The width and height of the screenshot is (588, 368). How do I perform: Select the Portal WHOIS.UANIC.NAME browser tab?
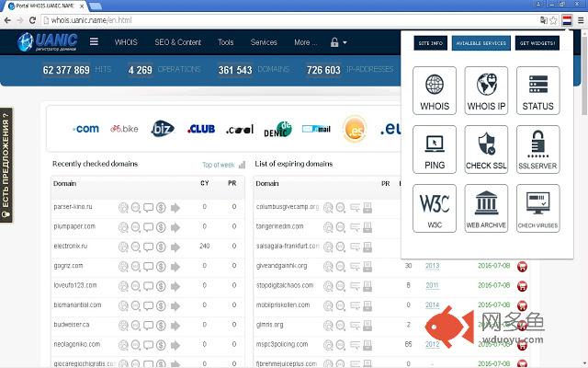[44, 6]
